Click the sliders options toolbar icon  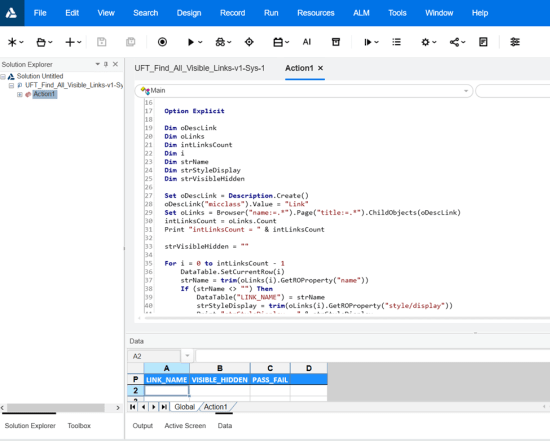pos(515,42)
